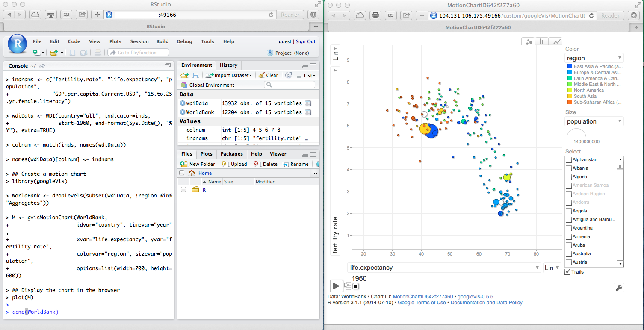
Task: Click the Refresh icon in Environment pane
Action: pyautogui.click(x=289, y=75)
